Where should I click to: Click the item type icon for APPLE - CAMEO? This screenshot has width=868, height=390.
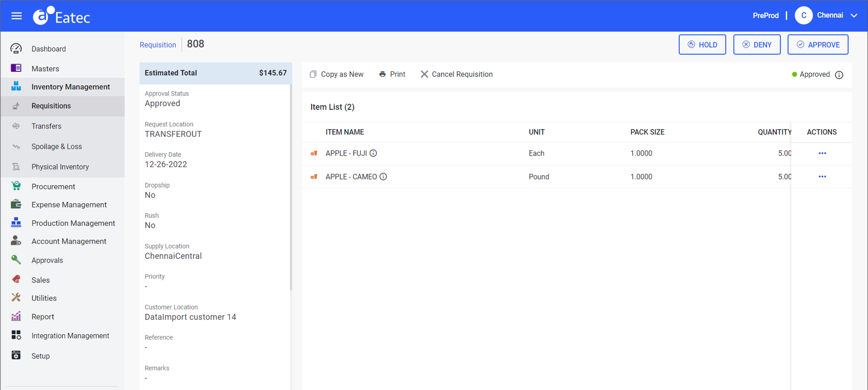tap(314, 177)
